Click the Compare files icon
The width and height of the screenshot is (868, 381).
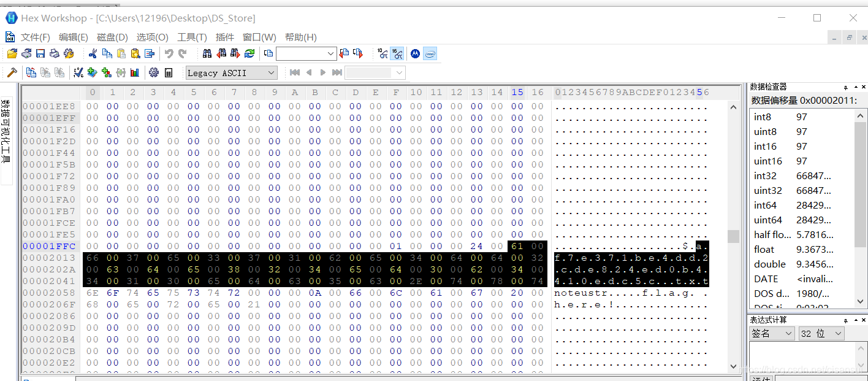click(31, 72)
